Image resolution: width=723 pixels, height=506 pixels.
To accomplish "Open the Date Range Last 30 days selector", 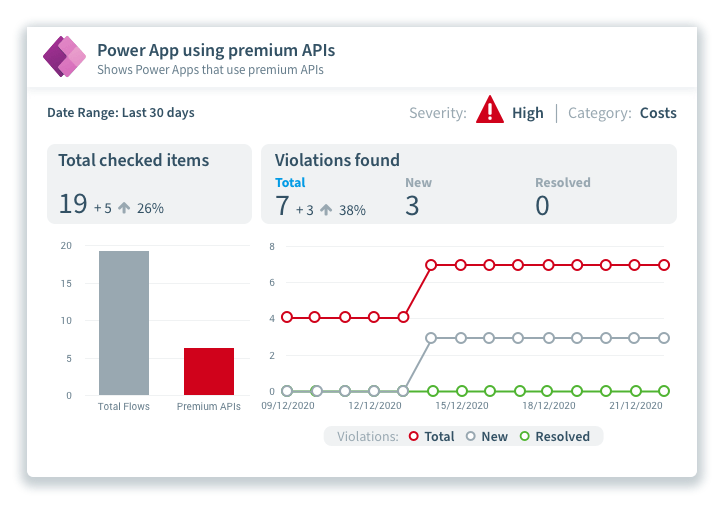I will pos(121,113).
